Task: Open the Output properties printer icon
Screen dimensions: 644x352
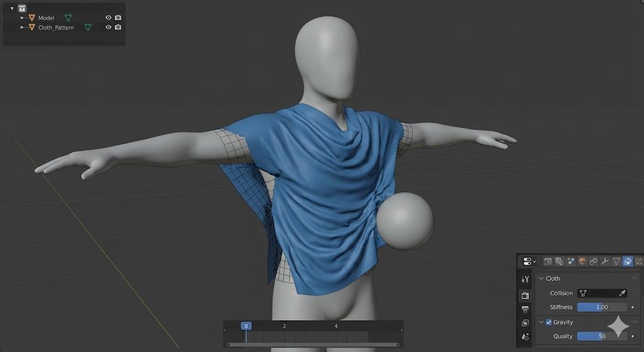Action: 525,309
